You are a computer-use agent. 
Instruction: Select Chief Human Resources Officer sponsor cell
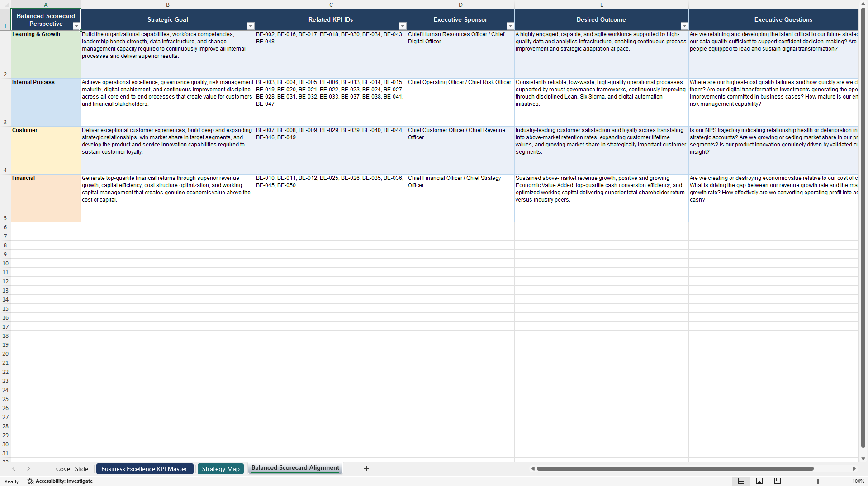(x=460, y=55)
